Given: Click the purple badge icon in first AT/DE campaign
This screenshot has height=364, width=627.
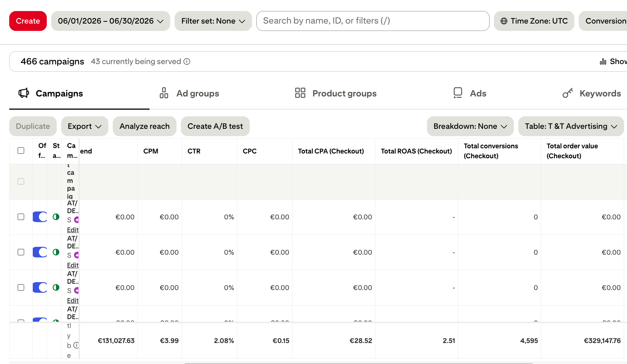Looking at the screenshot, I should 76,220.
